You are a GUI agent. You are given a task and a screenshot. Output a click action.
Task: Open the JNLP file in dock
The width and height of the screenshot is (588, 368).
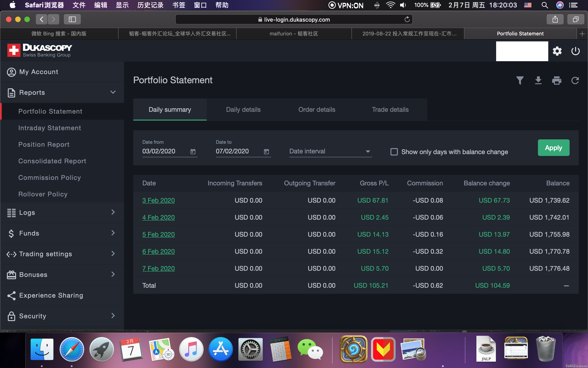coord(486,349)
